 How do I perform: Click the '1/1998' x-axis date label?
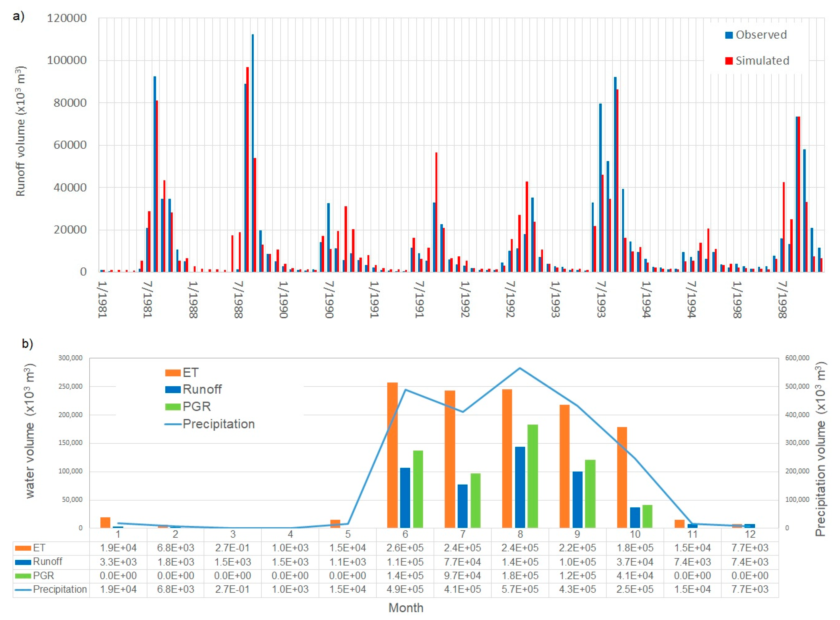(737, 300)
